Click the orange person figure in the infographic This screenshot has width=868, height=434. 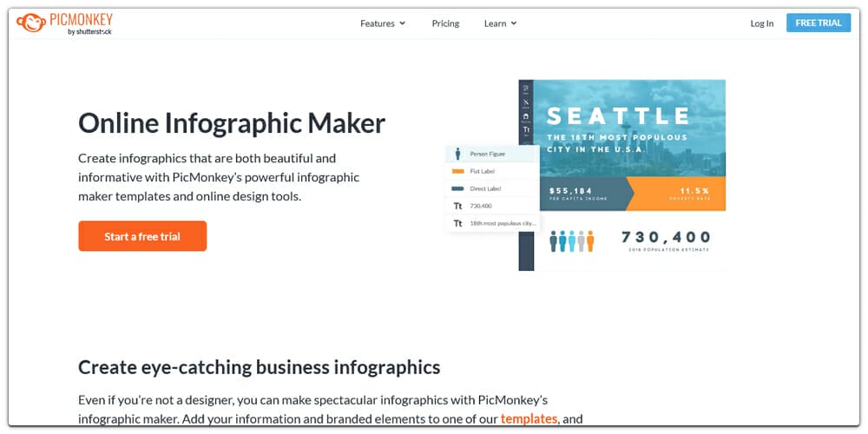[x=590, y=240]
